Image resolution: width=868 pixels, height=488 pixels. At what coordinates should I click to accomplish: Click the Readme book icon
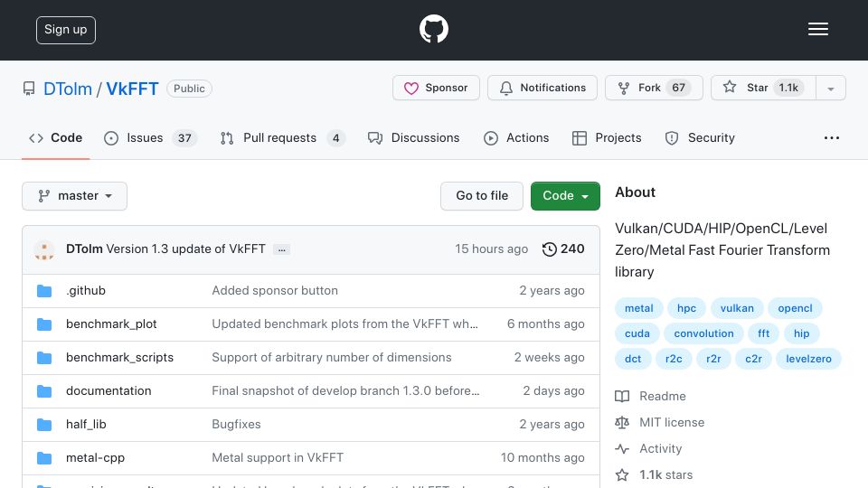click(x=622, y=396)
